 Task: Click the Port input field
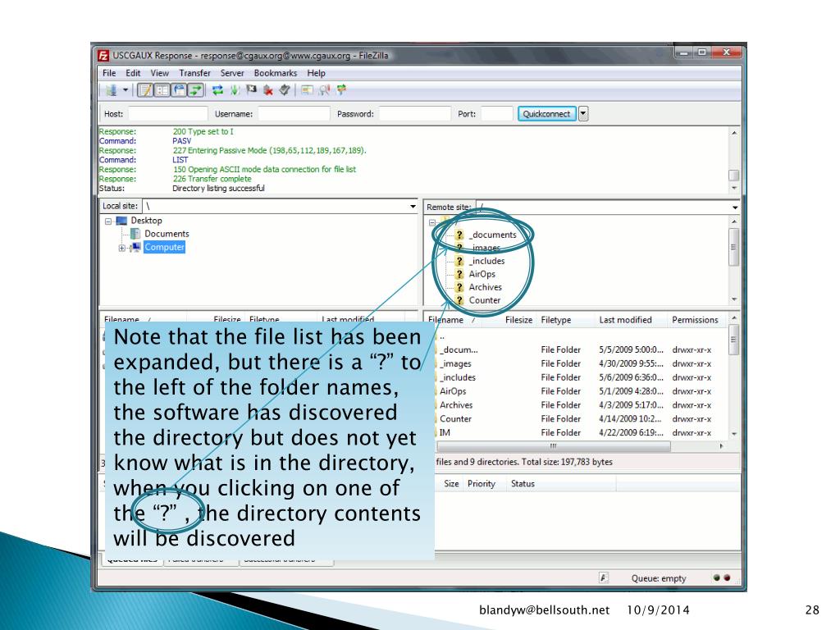(496, 113)
